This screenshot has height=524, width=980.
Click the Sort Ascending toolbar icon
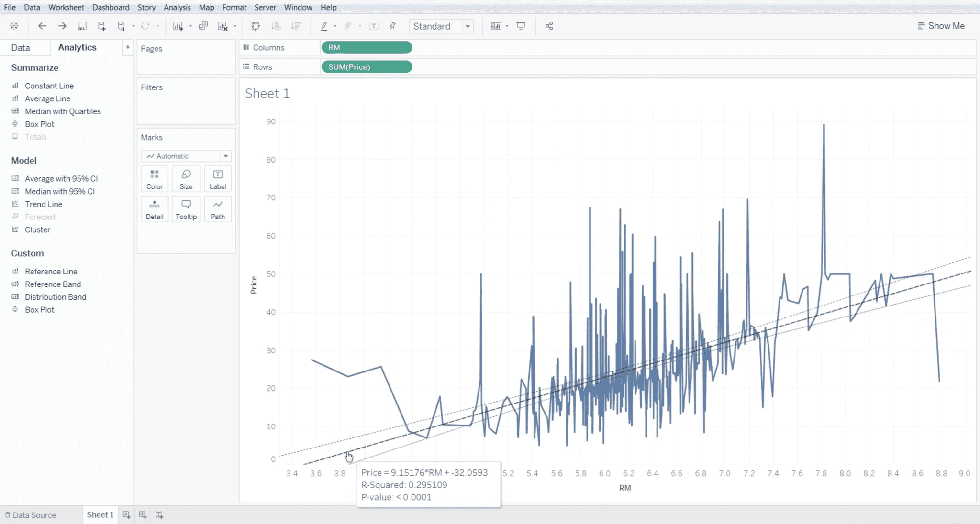pyautogui.click(x=276, y=26)
